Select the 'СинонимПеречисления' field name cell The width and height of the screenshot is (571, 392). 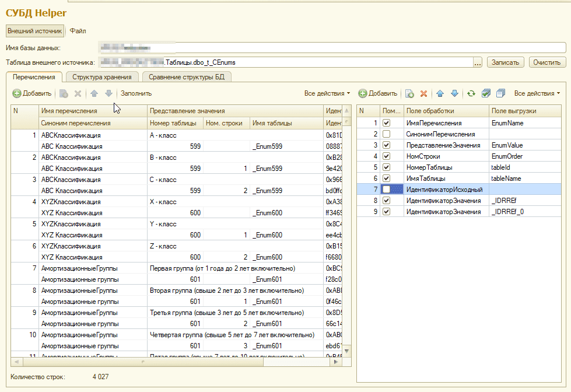tap(446, 134)
